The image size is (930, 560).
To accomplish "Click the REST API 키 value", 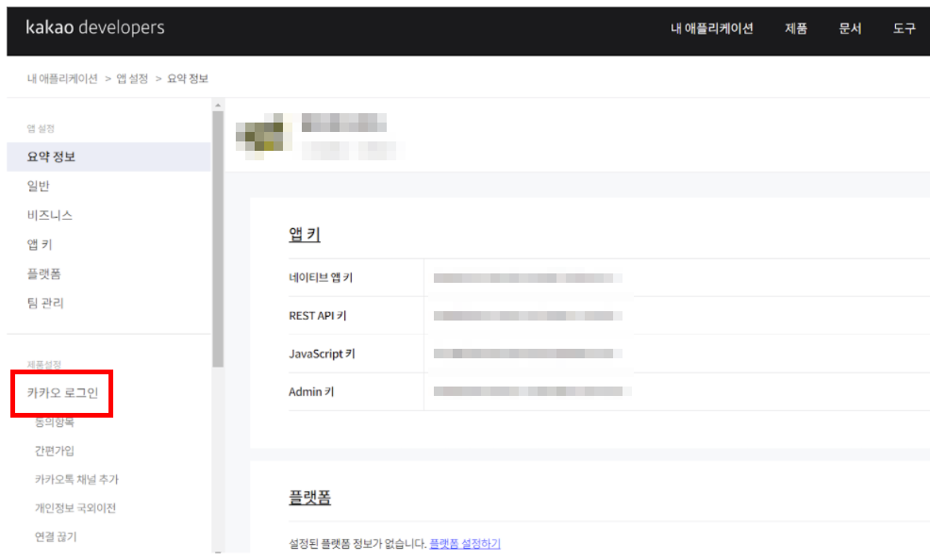I will point(528,316).
